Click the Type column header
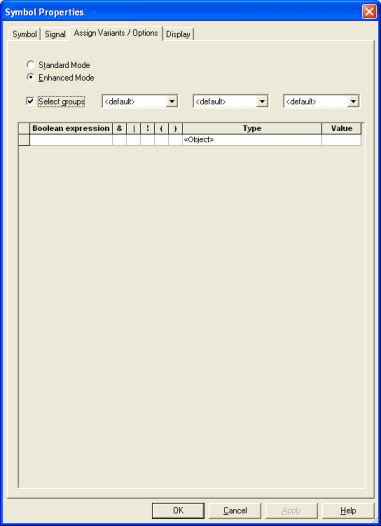This screenshot has height=526, width=381. click(x=252, y=128)
